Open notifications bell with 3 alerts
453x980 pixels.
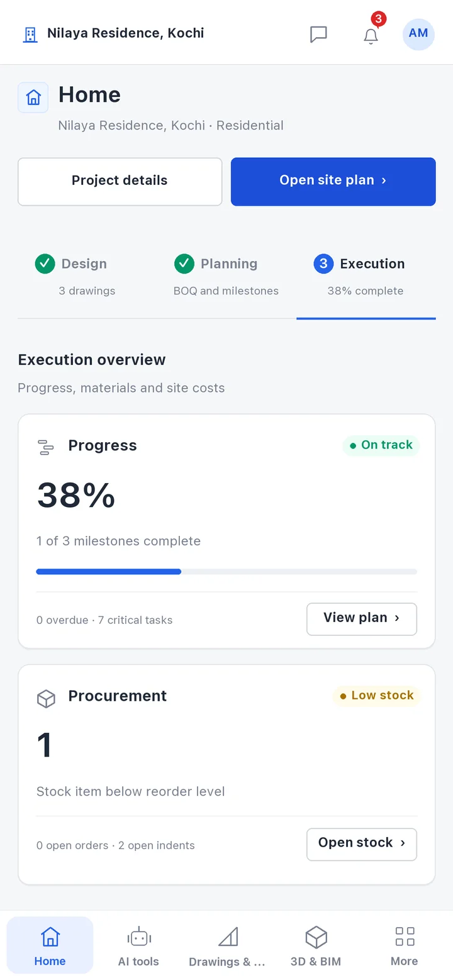click(371, 36)
